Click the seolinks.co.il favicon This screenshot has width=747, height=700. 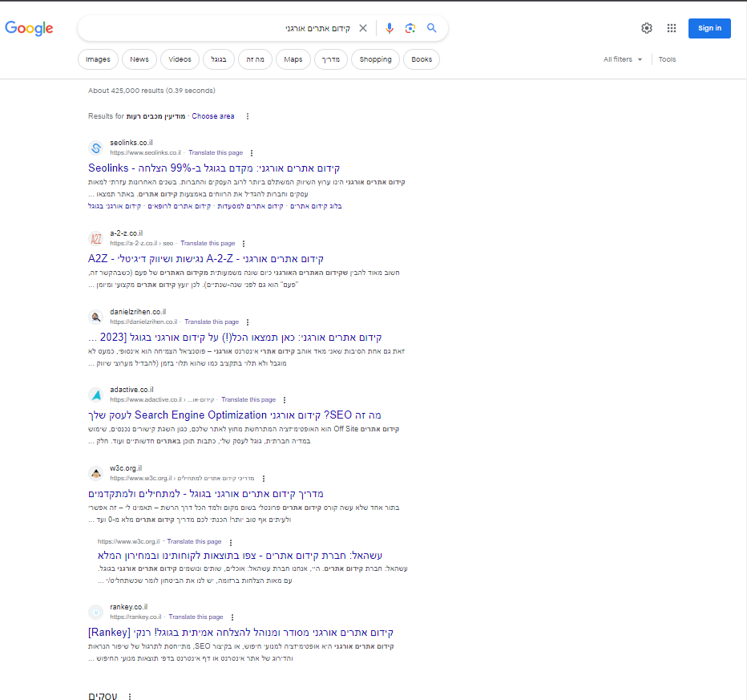(x=95, y=148)
